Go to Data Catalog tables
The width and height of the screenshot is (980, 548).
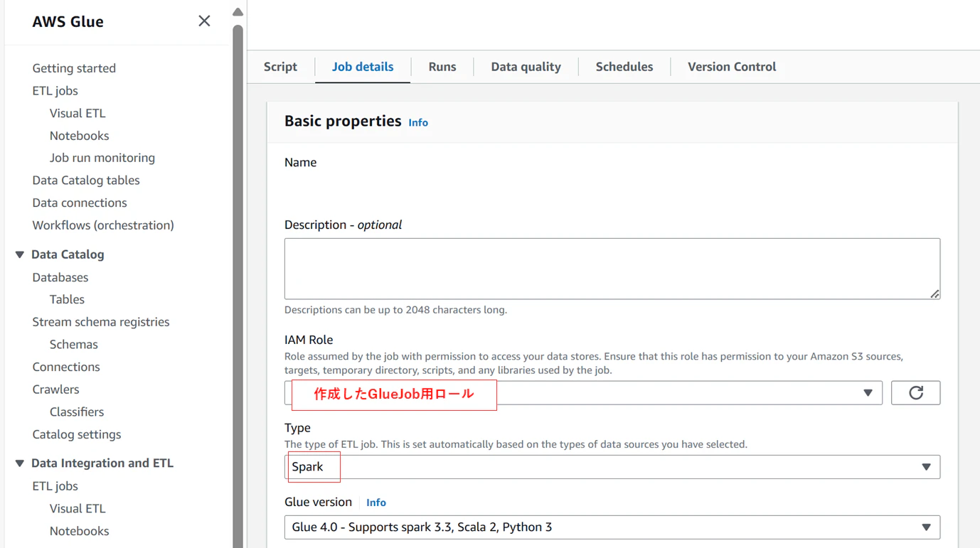86,181
